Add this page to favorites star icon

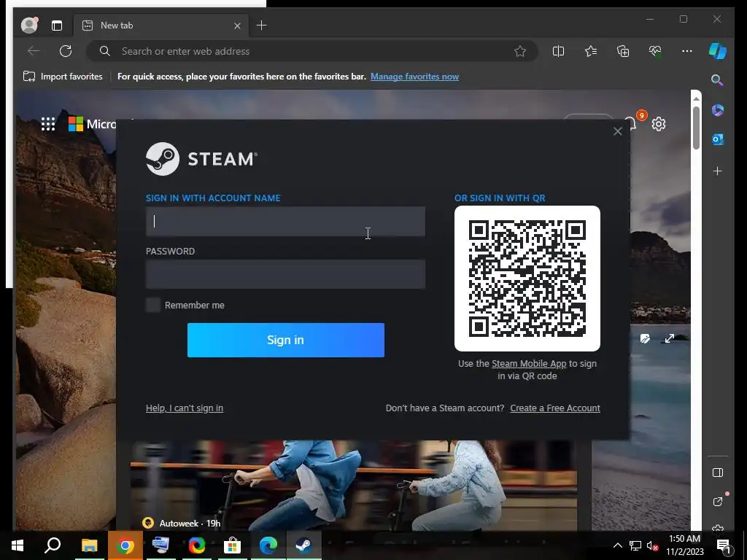[520, 51]
